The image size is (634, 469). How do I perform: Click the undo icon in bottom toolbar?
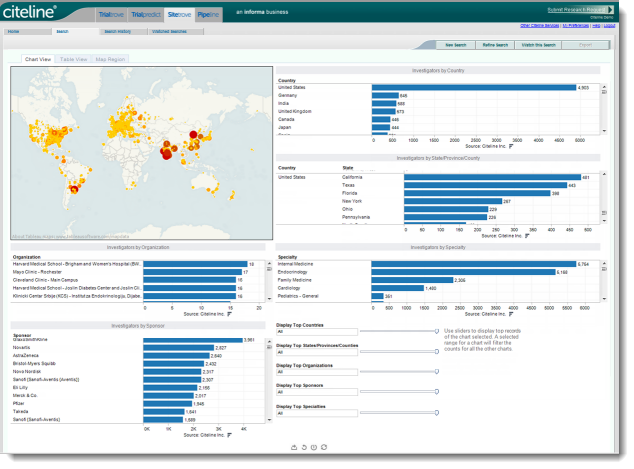coord(303,446)
